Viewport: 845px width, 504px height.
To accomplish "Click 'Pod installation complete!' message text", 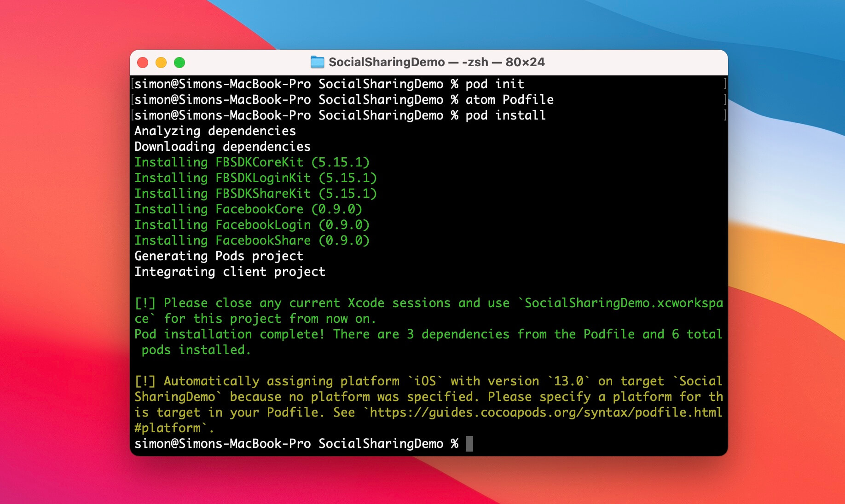I will point(230,334).
